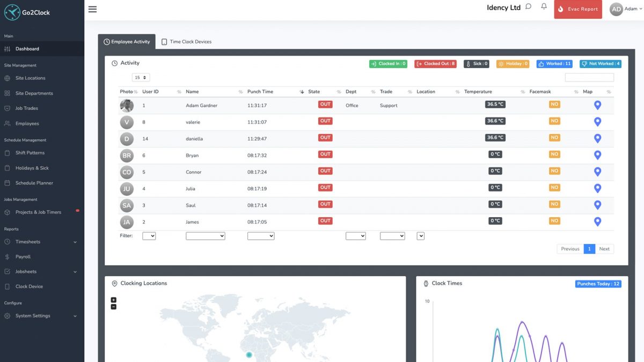This screenshot has width=644, height=362.
Task: Toggle the Clocked Out status filter badge
Action: coord(435,64)
